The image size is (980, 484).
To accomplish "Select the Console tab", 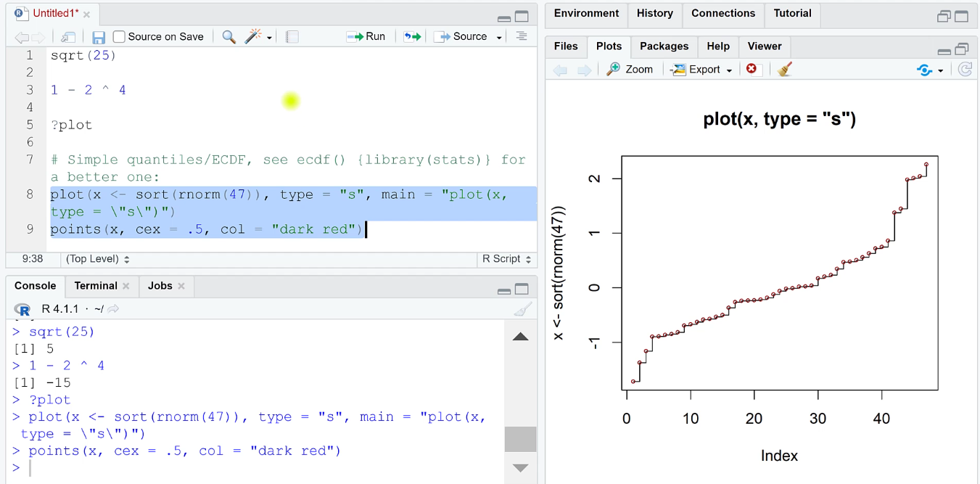I will [x=36, y=286].
